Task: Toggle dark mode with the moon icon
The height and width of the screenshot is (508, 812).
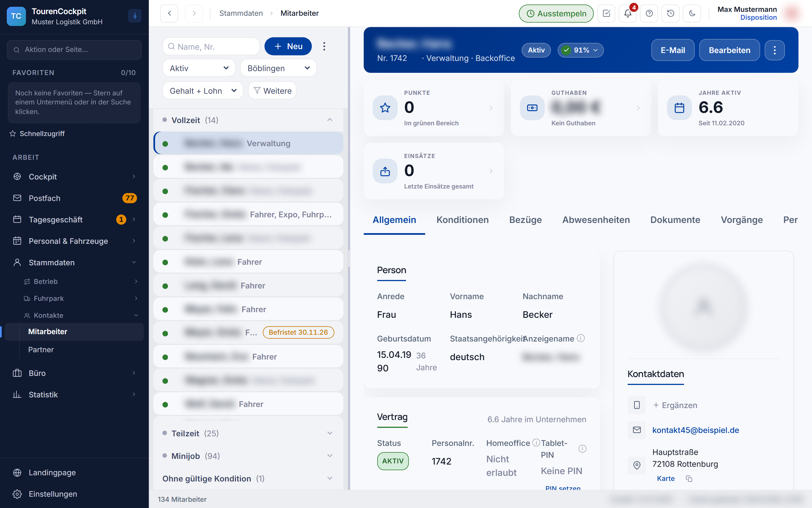Action: (692, 14)
